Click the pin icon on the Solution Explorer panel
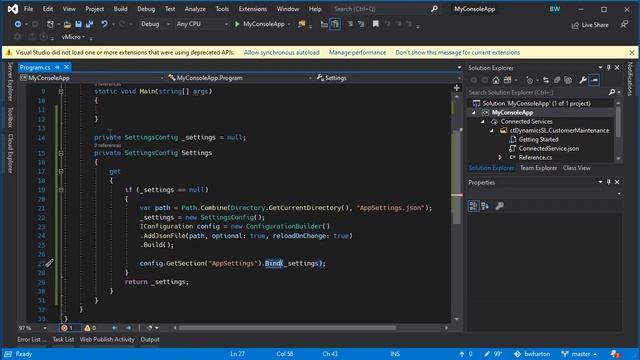This screenshot has height=360, width=640. (x=609, y=68)
